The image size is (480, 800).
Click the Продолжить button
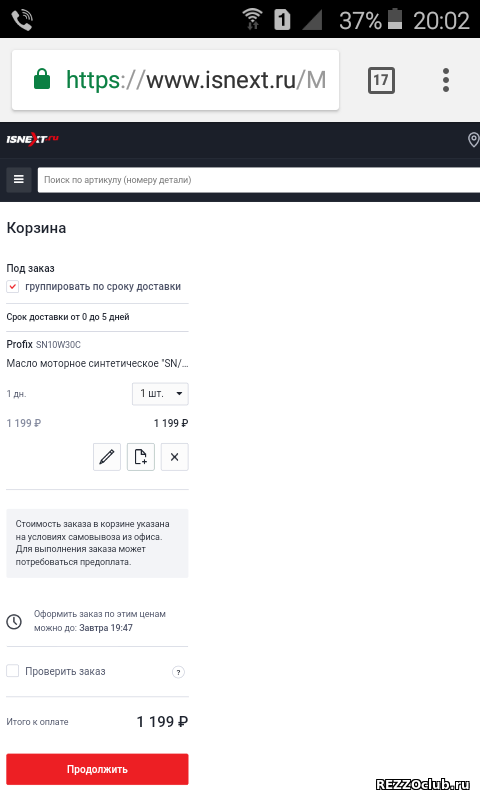click(97, 769)
